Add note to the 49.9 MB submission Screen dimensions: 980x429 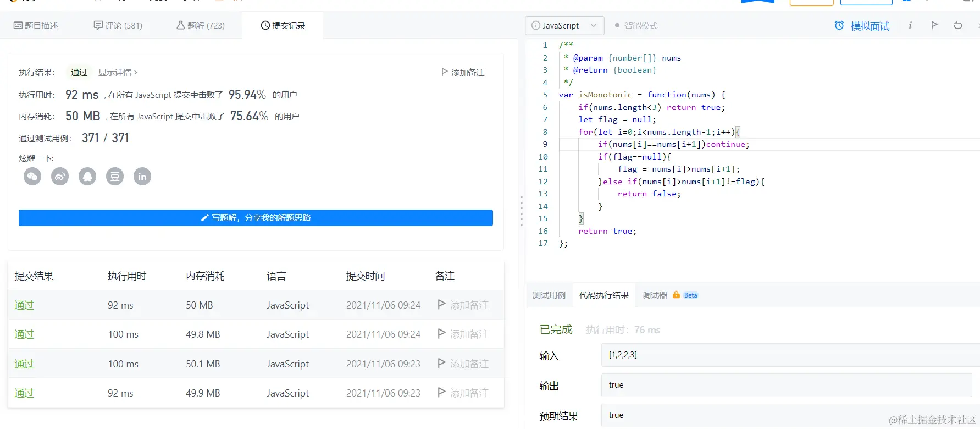click(x=463, y=393)
